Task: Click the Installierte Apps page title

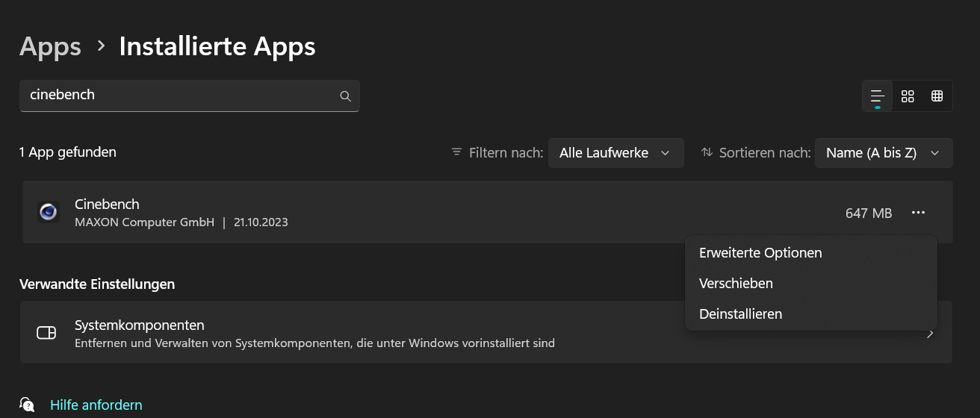Action: point(217,46)
